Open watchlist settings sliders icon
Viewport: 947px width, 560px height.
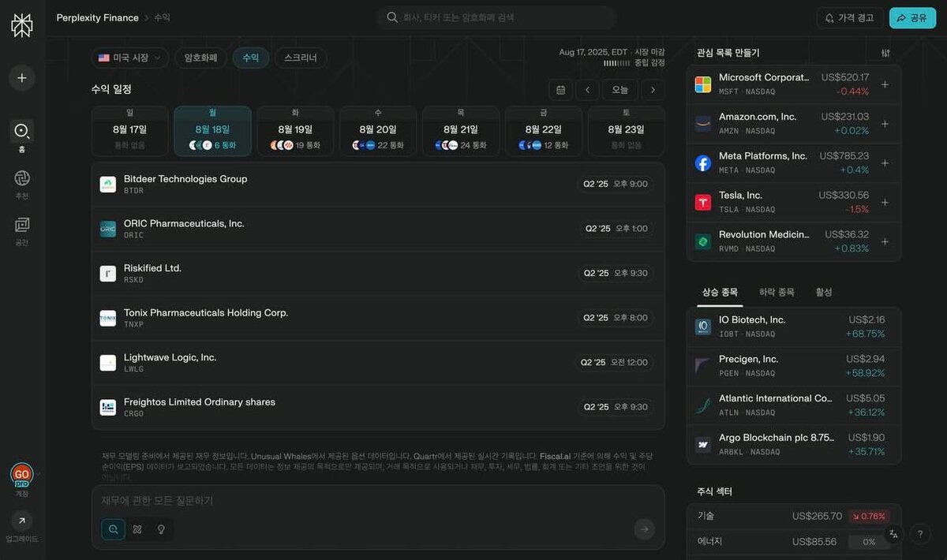[x=885, y=53]
